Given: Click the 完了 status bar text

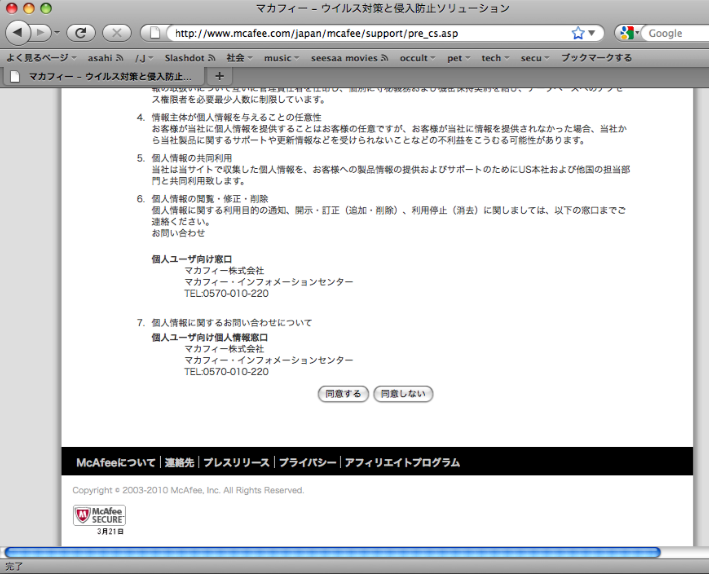Looking at the screenshot, I should pos(14,566).
